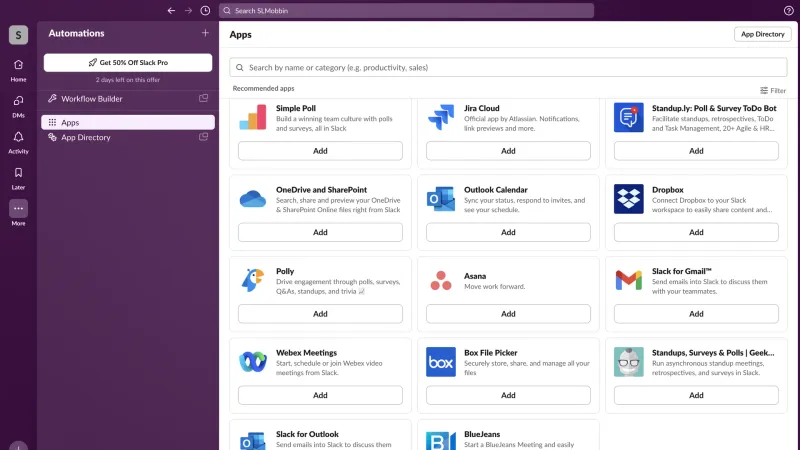Add the Dropbox app
The width and height of the screenshot is (800, 450).
pyautogui.click(x=696, y=232)
